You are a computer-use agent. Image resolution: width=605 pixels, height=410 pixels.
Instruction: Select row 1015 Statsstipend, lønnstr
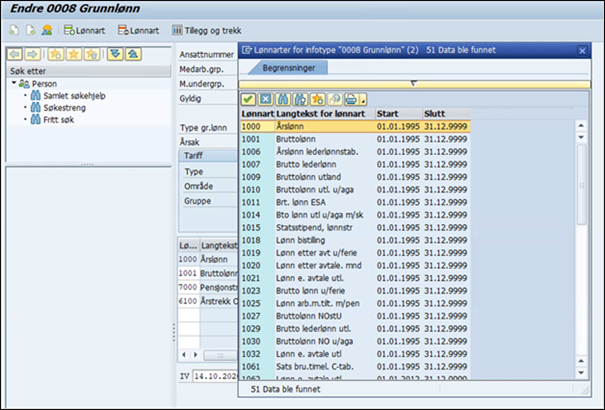355,228
